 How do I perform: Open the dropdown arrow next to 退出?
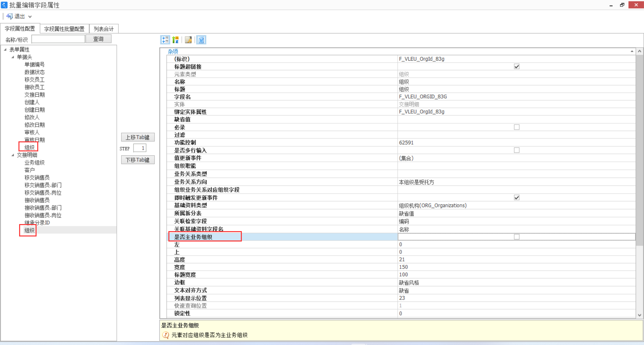coord(30,16)
